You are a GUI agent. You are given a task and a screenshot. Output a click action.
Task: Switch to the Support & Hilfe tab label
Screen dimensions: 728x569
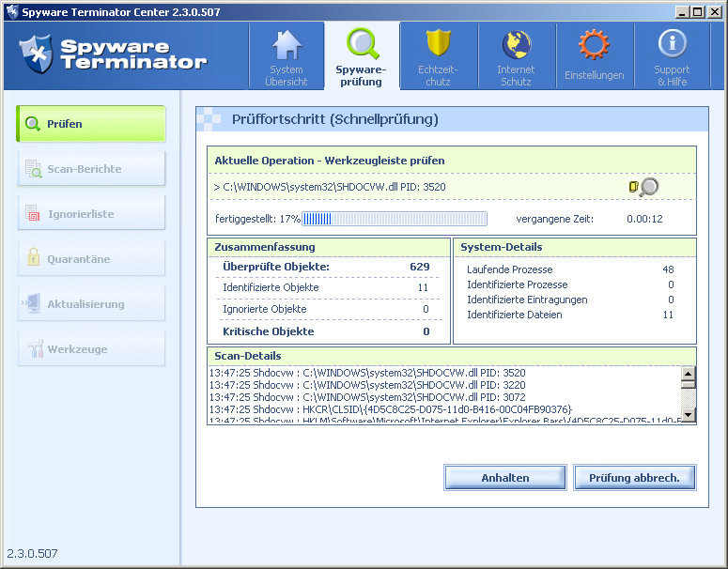click(672, 76)
